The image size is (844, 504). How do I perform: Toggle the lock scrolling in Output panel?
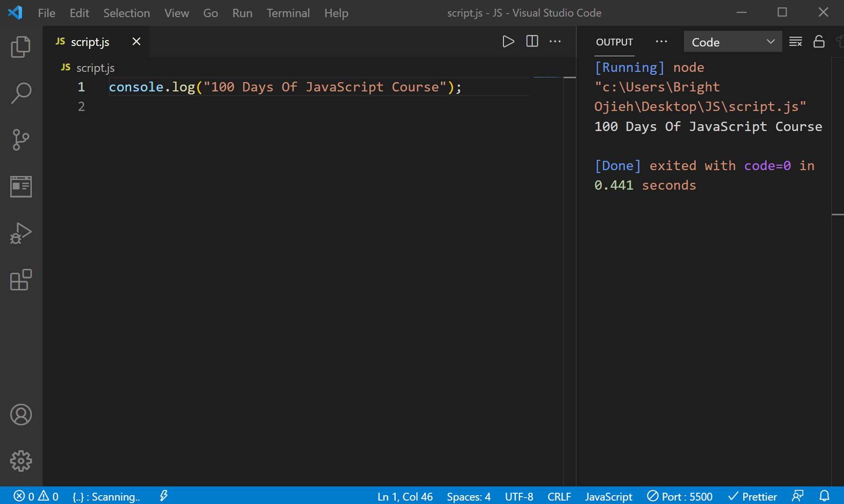[819, 41]
